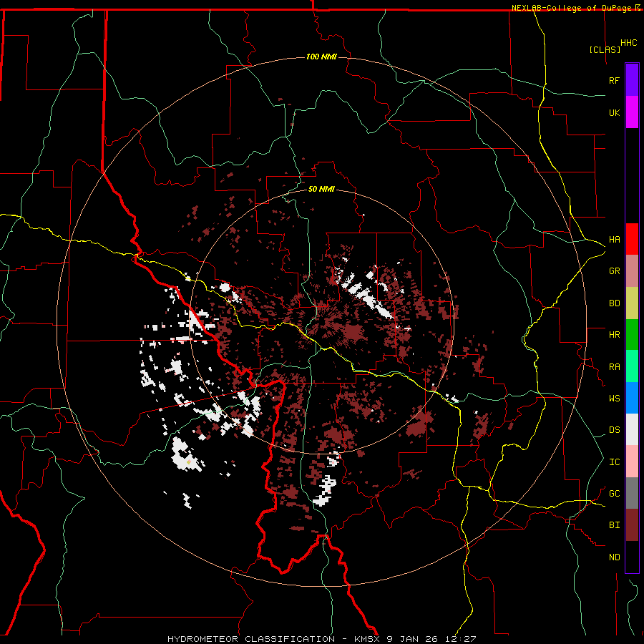Click the HHC product code label

click(x=628, y=43)
